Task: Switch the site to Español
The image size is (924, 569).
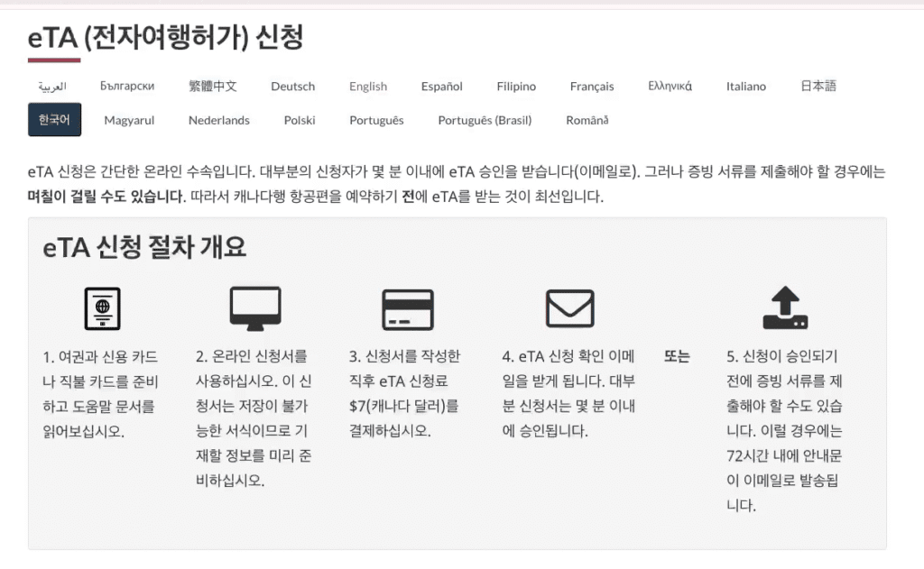Action: 440,87
